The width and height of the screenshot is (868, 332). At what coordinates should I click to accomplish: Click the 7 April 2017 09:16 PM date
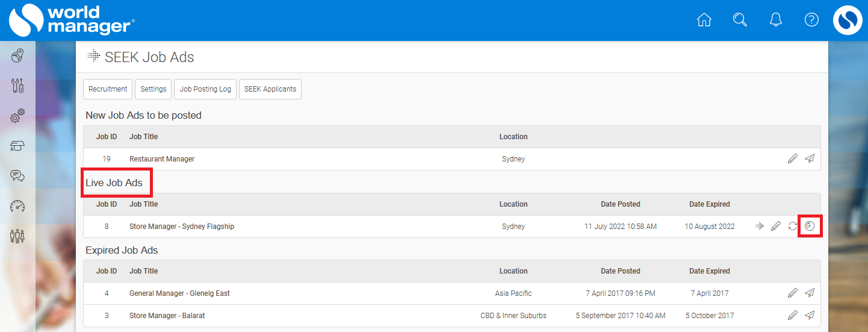(621, 293)
